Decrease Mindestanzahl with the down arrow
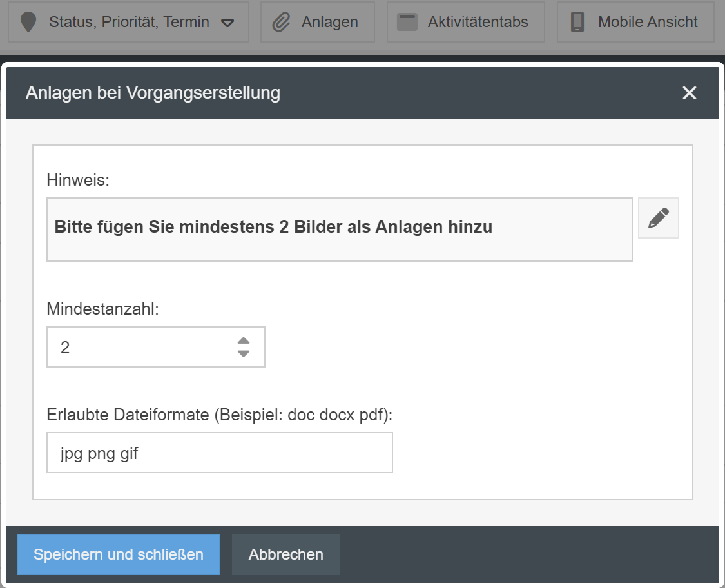This screenshot has width=725, height=588. pyautogui.click(x=244, y=353)
